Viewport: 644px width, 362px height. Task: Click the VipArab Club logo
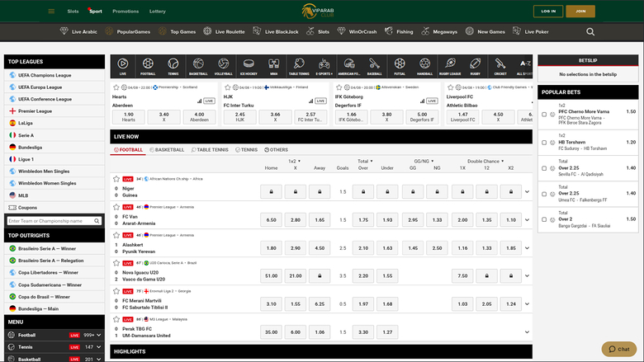(319, 11)
